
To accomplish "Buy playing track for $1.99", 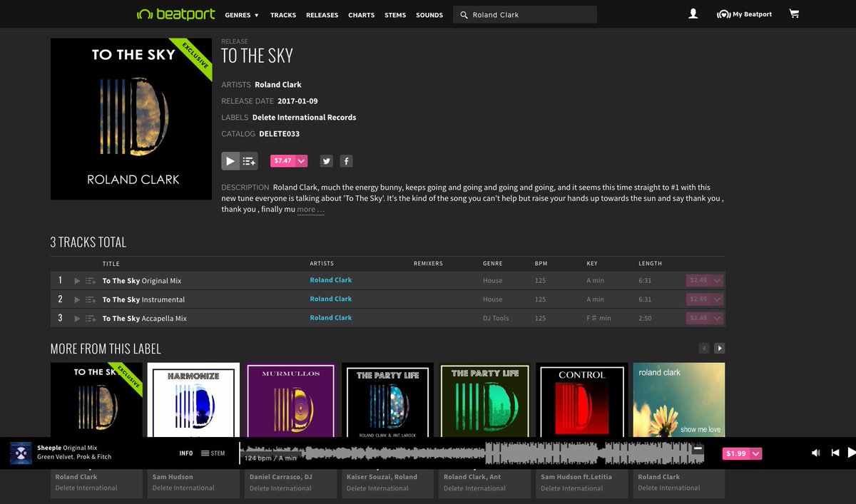I will pyautogui.click(x=735, y=453).
